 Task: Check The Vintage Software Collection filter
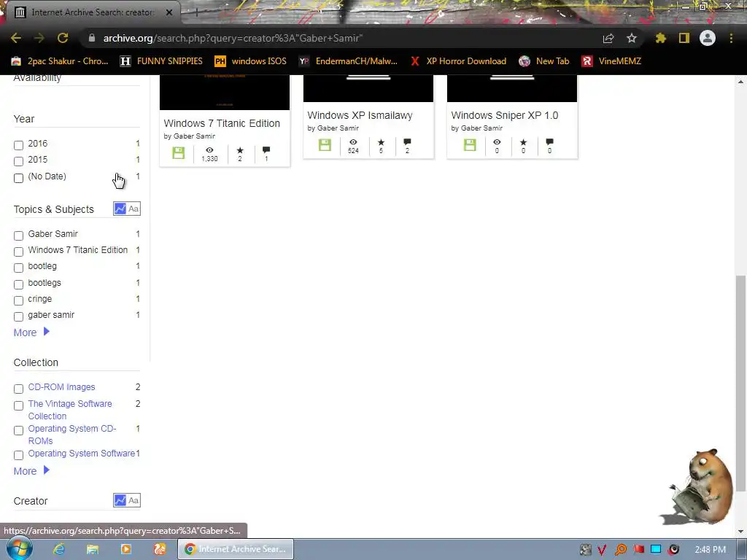pos(18,405)
